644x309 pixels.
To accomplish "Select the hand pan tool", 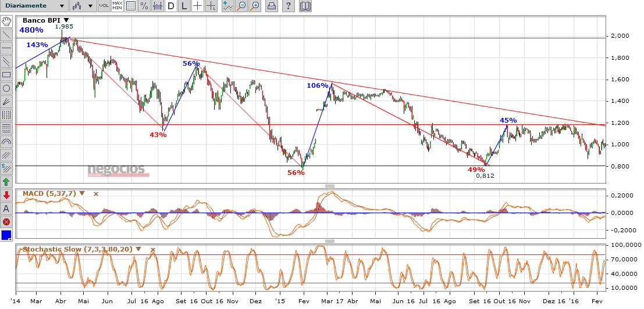I will pyautogui.click(x=6, y=21).
